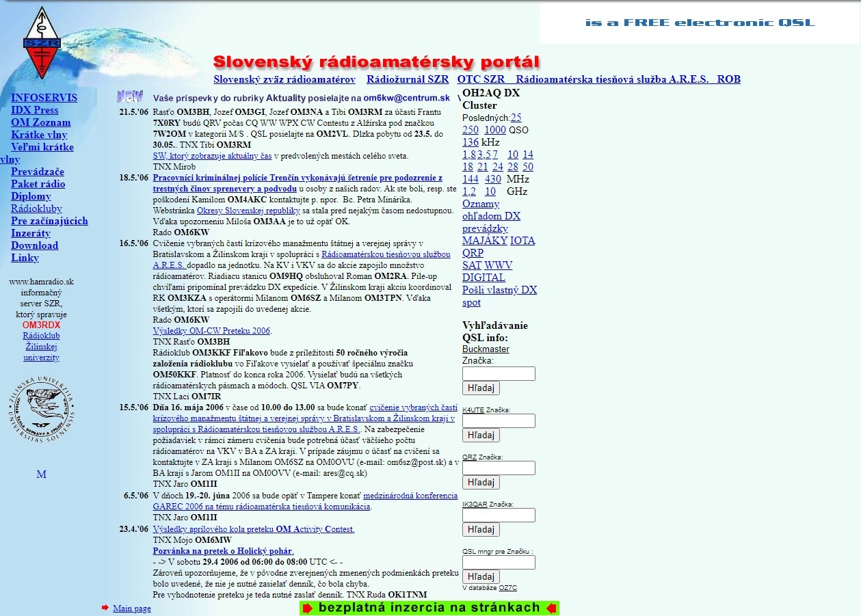
Task: Focus the IK3QAR Značka input field
Action: point(499,515)
